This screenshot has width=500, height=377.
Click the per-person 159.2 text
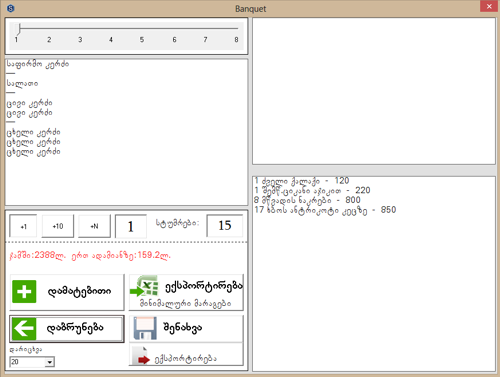point(121,256)
